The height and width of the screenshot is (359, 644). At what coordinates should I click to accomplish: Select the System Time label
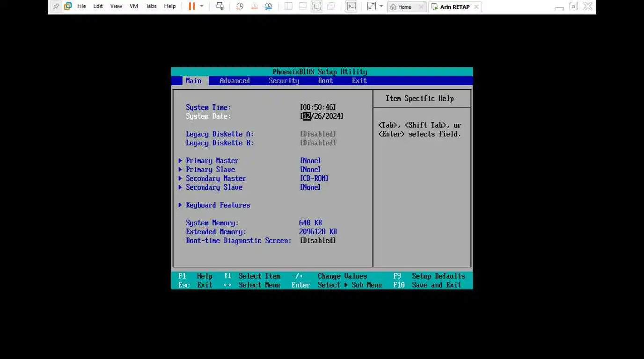pyautogui.click(x=208, y=108)
